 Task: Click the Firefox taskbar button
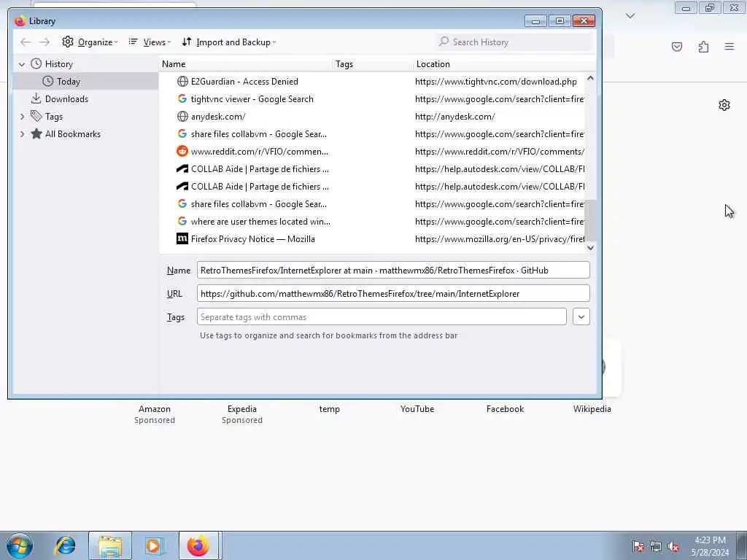click(198, 545)
